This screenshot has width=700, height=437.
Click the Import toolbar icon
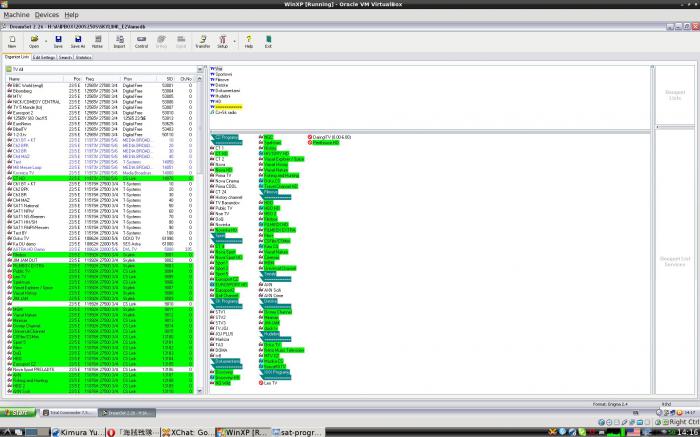click(119, 42)
